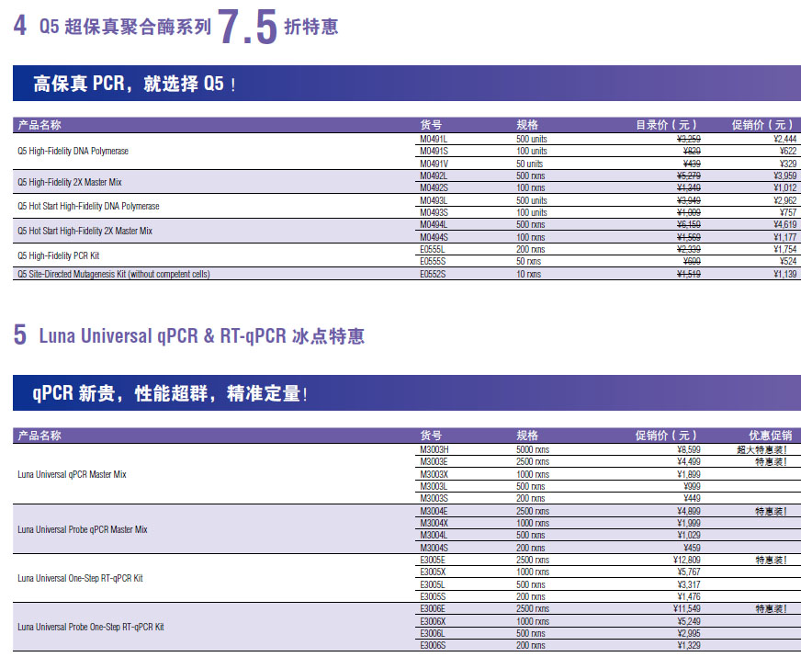
Task: Click 'Luna Universal Probe qPCR Master Mix'
Action: (x=83, y=529)
